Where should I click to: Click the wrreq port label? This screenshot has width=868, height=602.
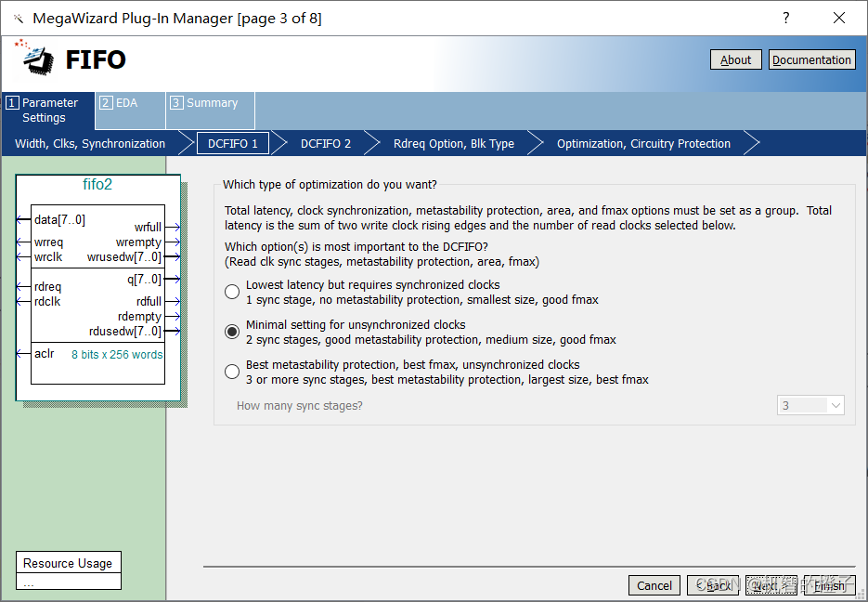click(48, 242)
